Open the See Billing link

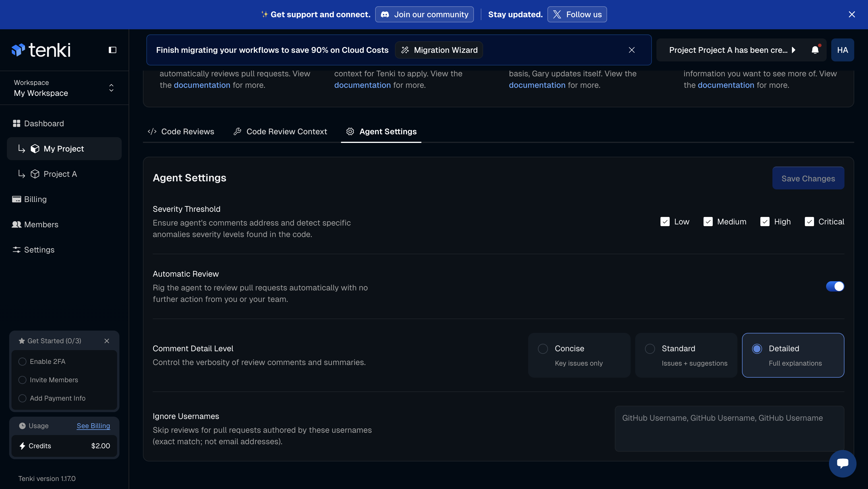click(x=93, y=426)
